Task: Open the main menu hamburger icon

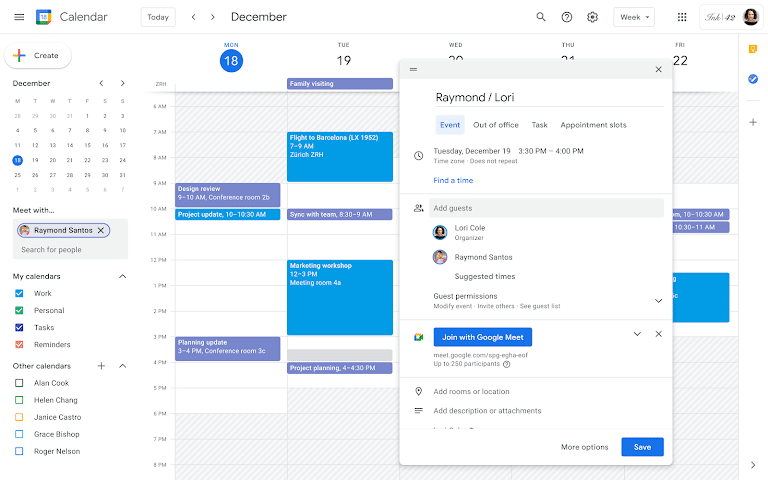Action: 19,17
